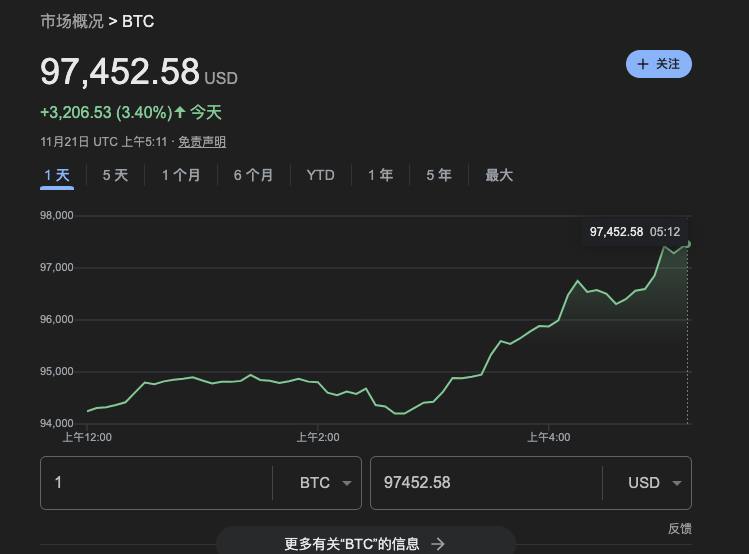Click the 反馈 feedback link
Screen dimensions: 749x554
680,529
